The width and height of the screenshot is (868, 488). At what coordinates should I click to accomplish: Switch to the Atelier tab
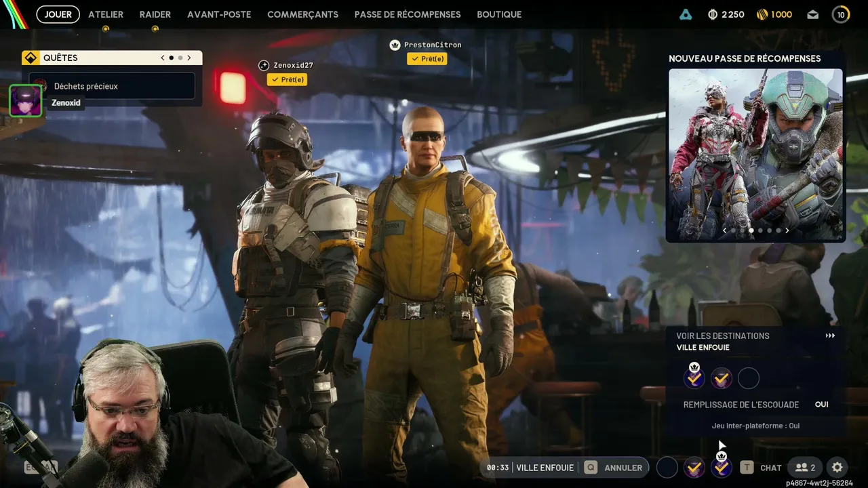[x=106, y=14]
